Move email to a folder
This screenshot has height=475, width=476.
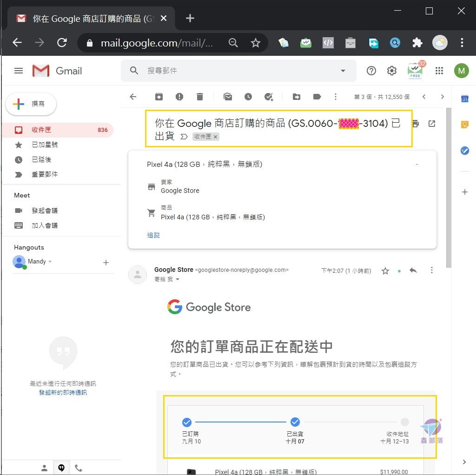(x=297, y=97)
